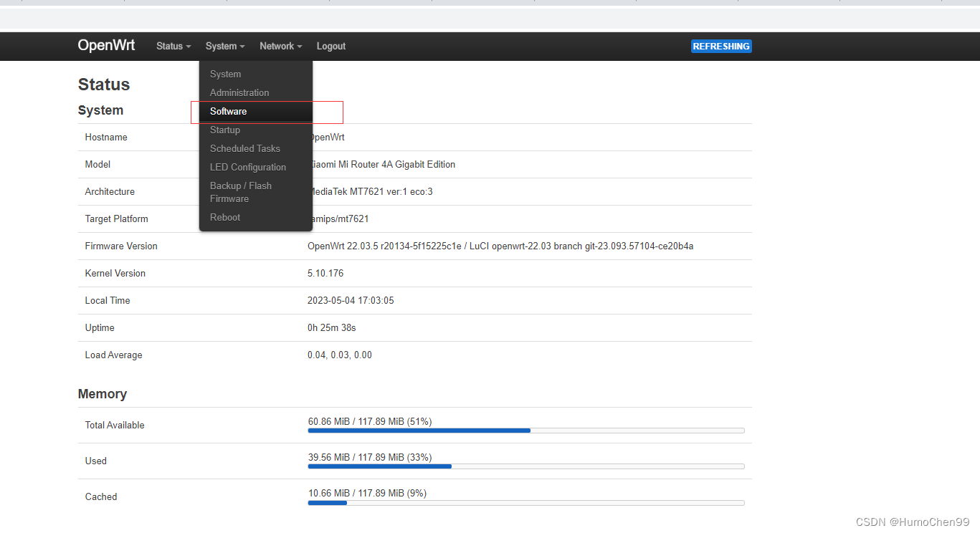
Task: Click the Cached label
Action: (101, 496)
